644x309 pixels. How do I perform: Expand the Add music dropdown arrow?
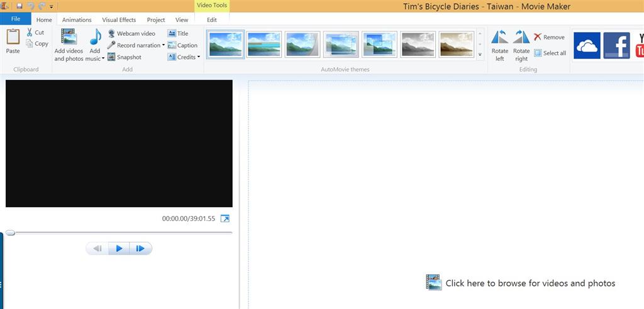coord(103,58)
